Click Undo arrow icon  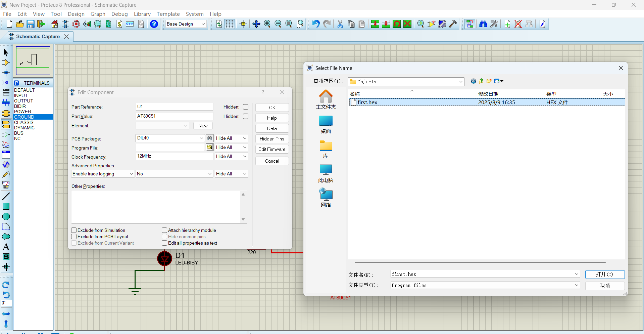316,24
